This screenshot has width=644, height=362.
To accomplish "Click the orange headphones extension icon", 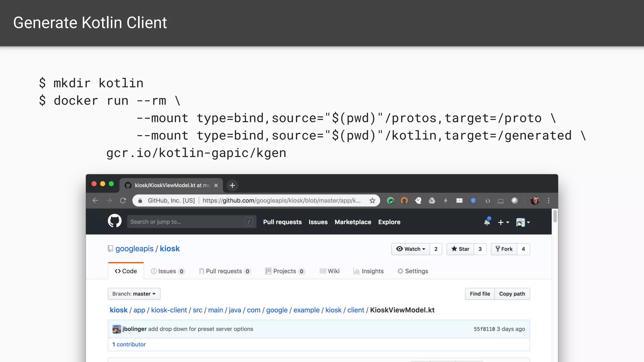I will pos(404,200).
